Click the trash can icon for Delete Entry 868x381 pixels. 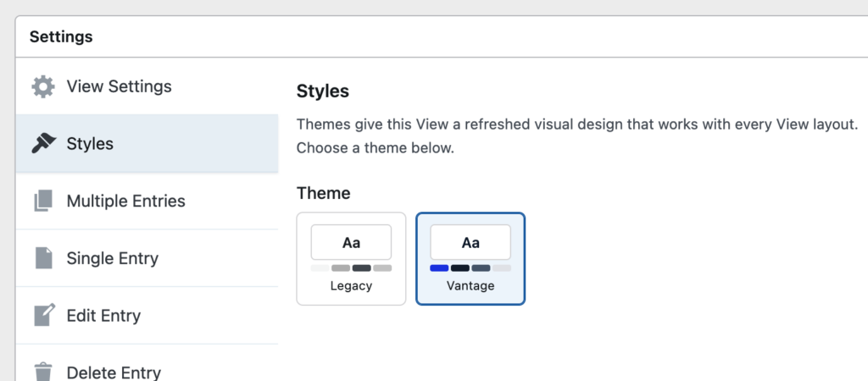click(x=43, y=373)
